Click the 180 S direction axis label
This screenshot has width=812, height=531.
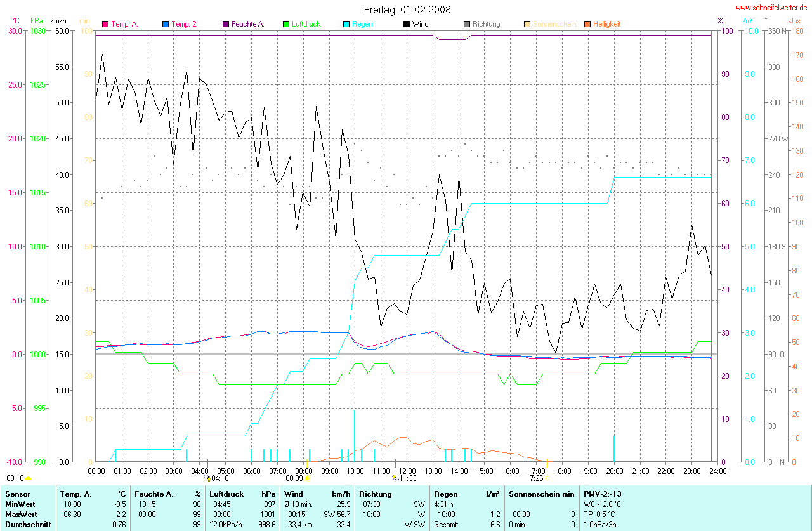778,247
